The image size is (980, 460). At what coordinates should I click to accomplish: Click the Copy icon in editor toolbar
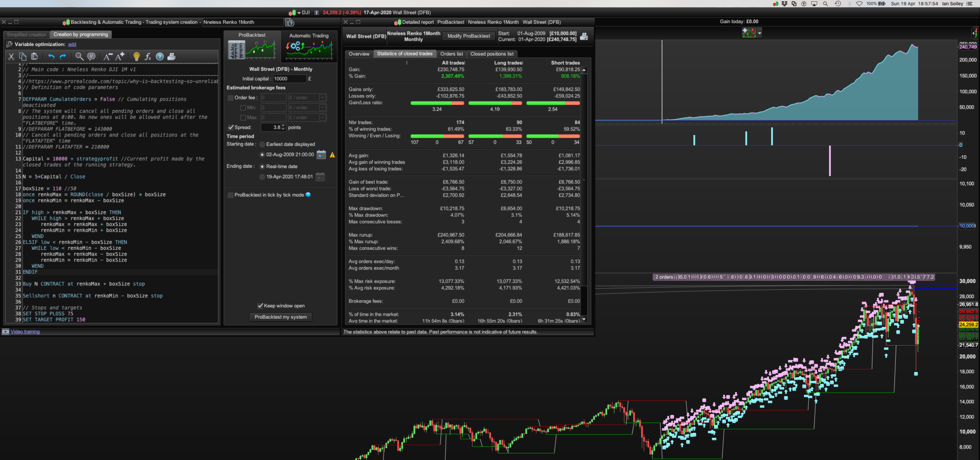(22, 56)
